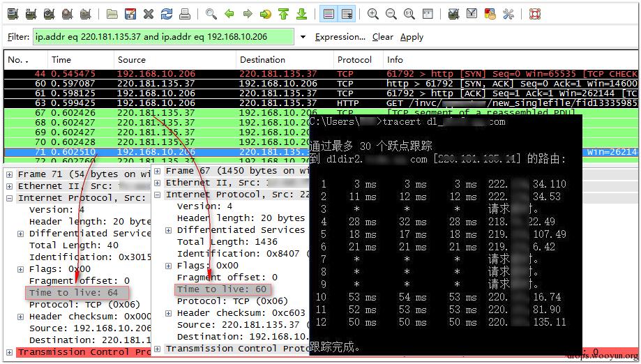This screenshot has height=364, width=641.
Task: Go to last packet arrow icon
Action: [302, 15]
